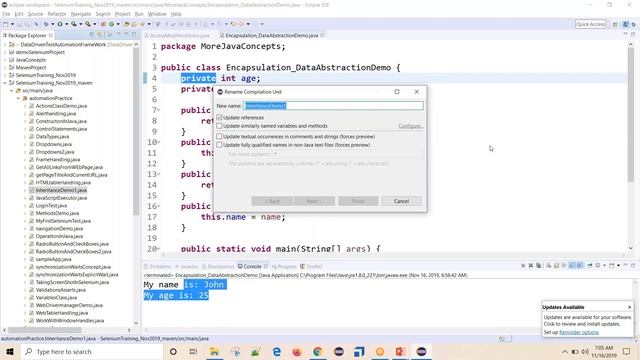Expand the MavenProject node

5,68
